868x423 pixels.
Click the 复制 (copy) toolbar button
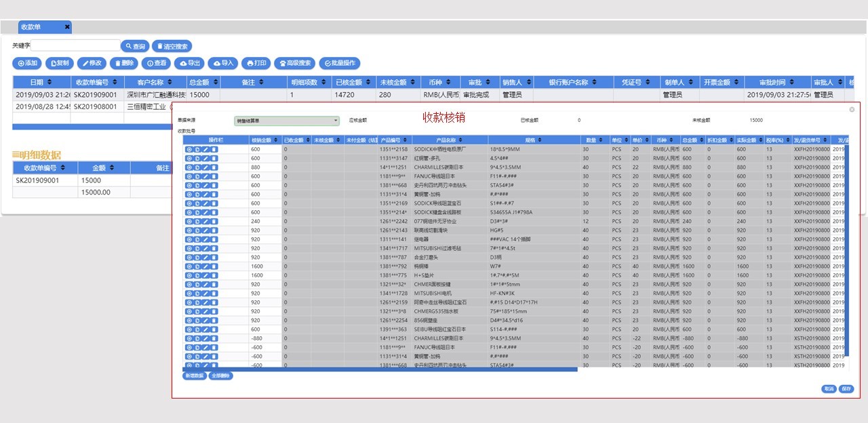(60, 63)
